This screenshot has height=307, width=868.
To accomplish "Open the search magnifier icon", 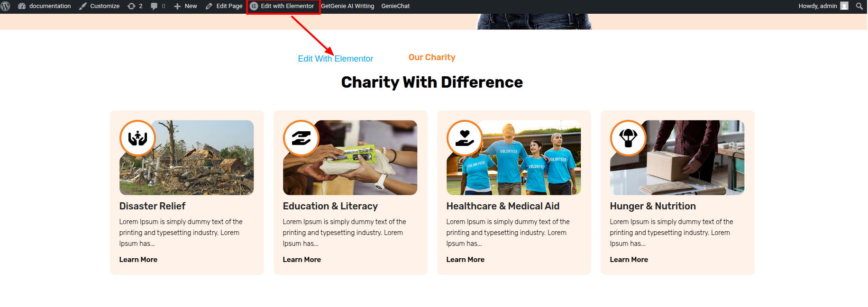I will pos(859,6).
